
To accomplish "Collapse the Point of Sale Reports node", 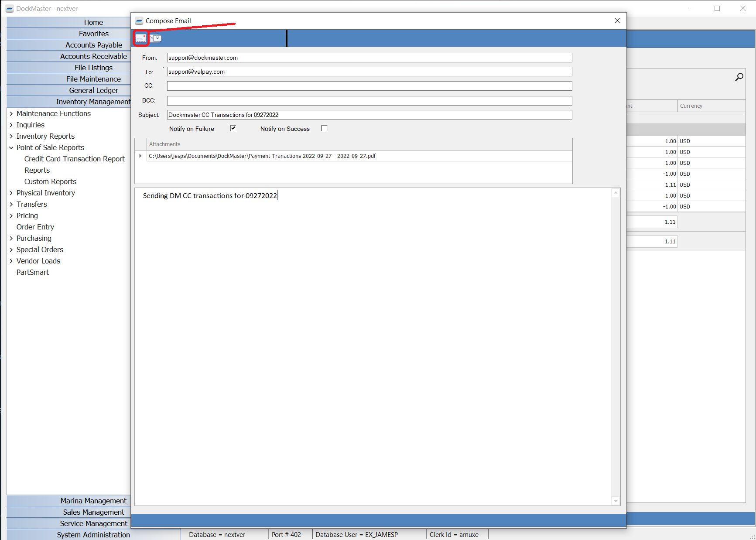I will pyautogui.click(x=11, y=147).
